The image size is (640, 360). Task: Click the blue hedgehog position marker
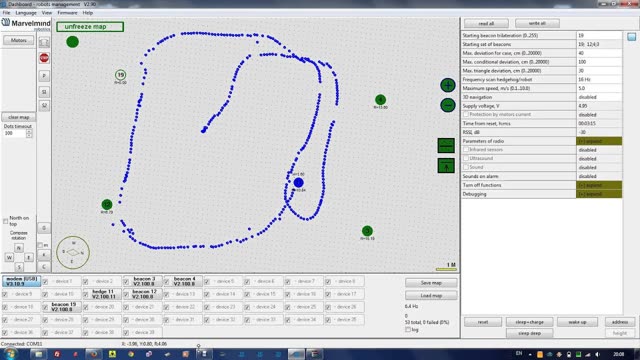[x=298, y=182]
